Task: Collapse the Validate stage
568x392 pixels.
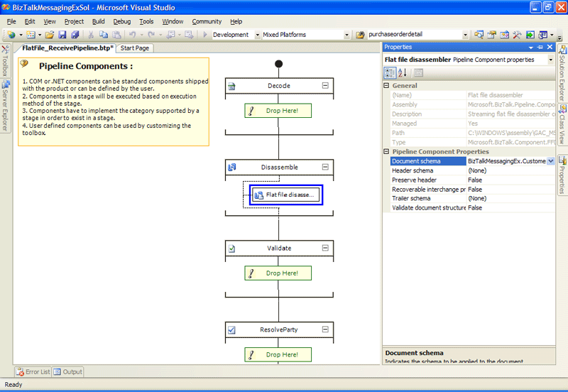Action: pyautogui.click(x=325, y=248)
